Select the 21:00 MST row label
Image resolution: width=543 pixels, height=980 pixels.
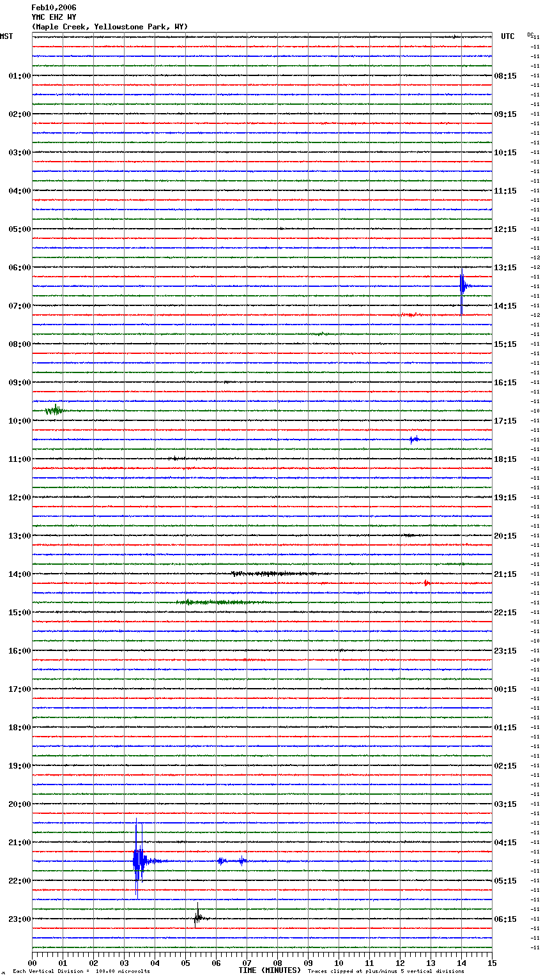[20, 843]
